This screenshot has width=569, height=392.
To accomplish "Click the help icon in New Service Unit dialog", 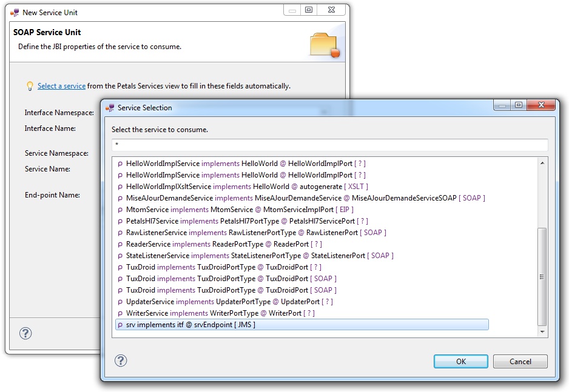I will point(25,333).
